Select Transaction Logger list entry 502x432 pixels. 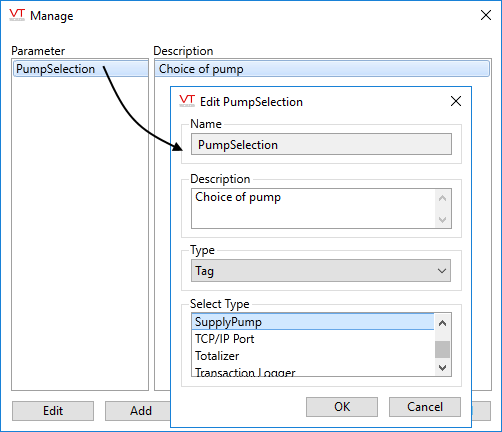tap(313, 371)
